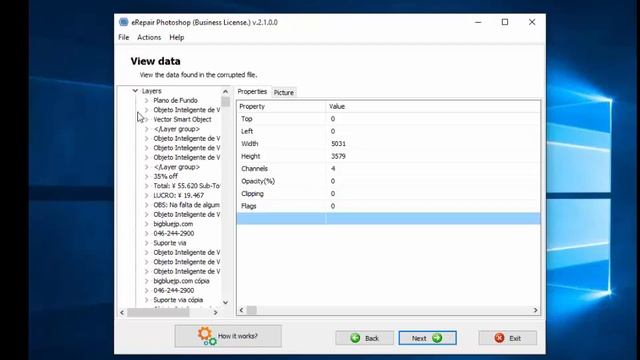
Task: Click the layer tree horizontal scrollbar thumb
Action: tap(158, 313)
